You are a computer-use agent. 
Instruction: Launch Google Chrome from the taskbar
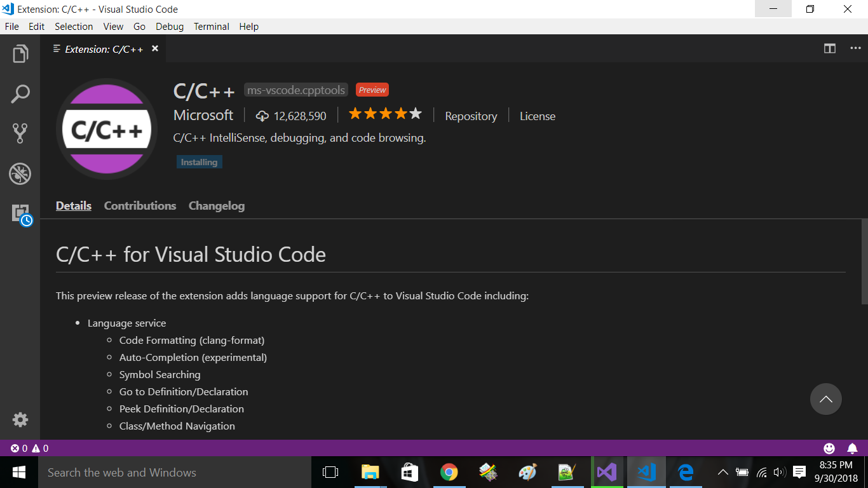449,472
